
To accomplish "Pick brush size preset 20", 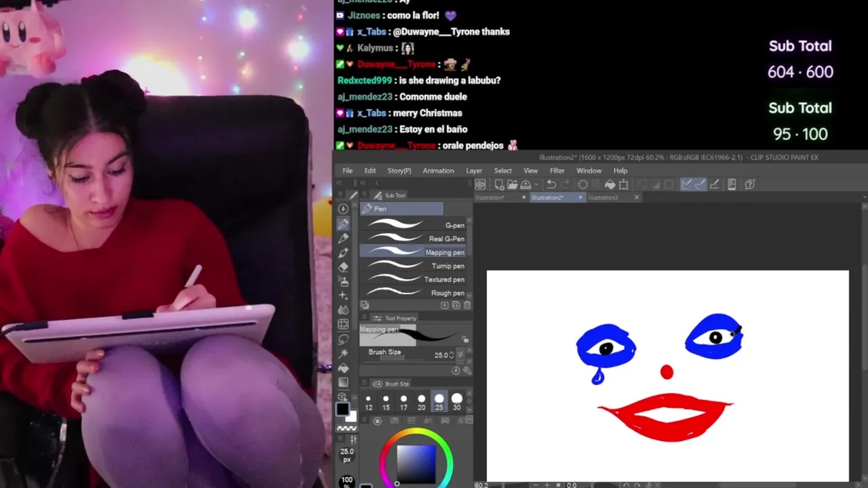I will click(421, 402).
